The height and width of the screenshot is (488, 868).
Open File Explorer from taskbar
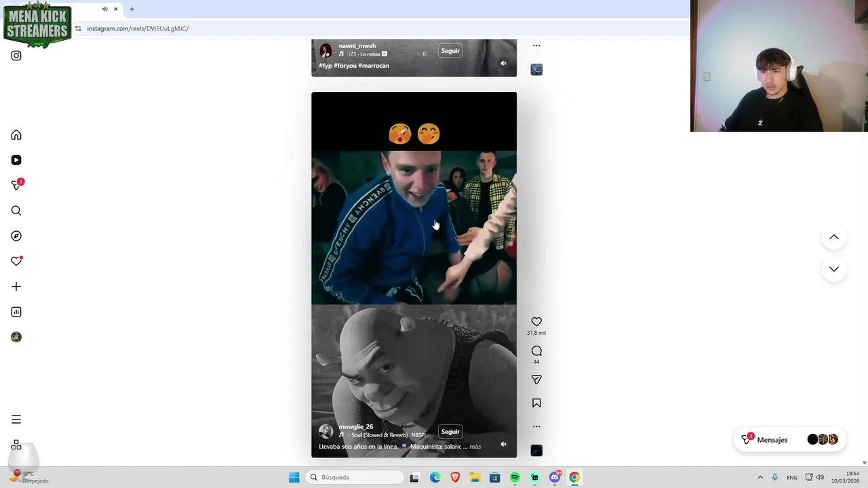coord(475,478)
